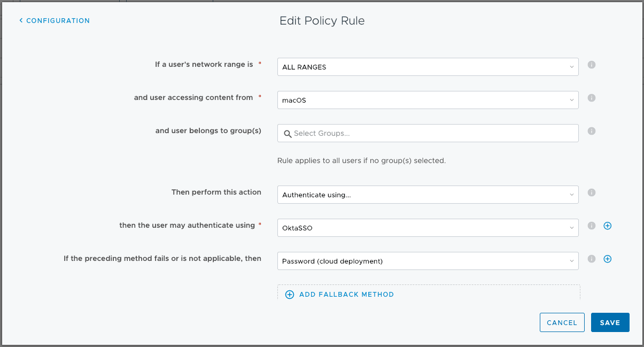Click info icon beside Authenticate using action
Image resolution: width=644 pixels, height=347 pixels.
tap(592, 192)
